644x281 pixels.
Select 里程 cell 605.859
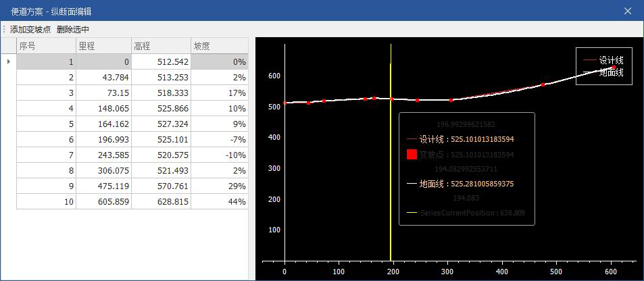coord(104,202)
